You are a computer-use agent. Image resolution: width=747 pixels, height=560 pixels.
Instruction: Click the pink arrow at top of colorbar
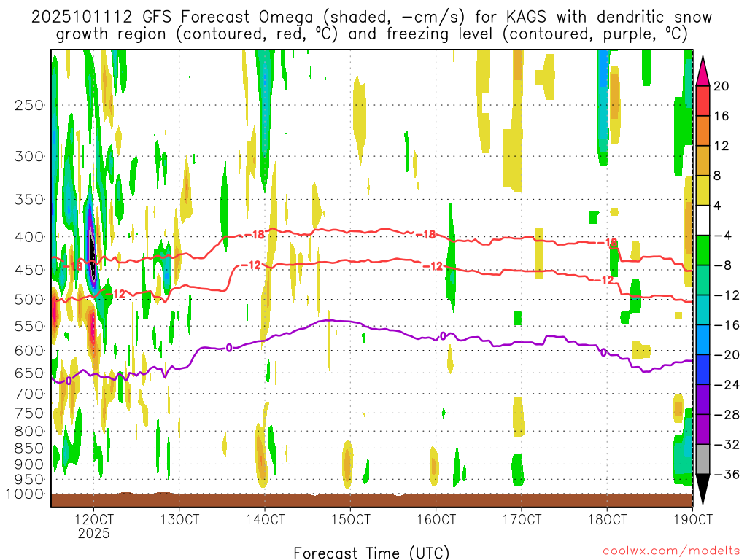pyautogui.click(x=703, y=71)
